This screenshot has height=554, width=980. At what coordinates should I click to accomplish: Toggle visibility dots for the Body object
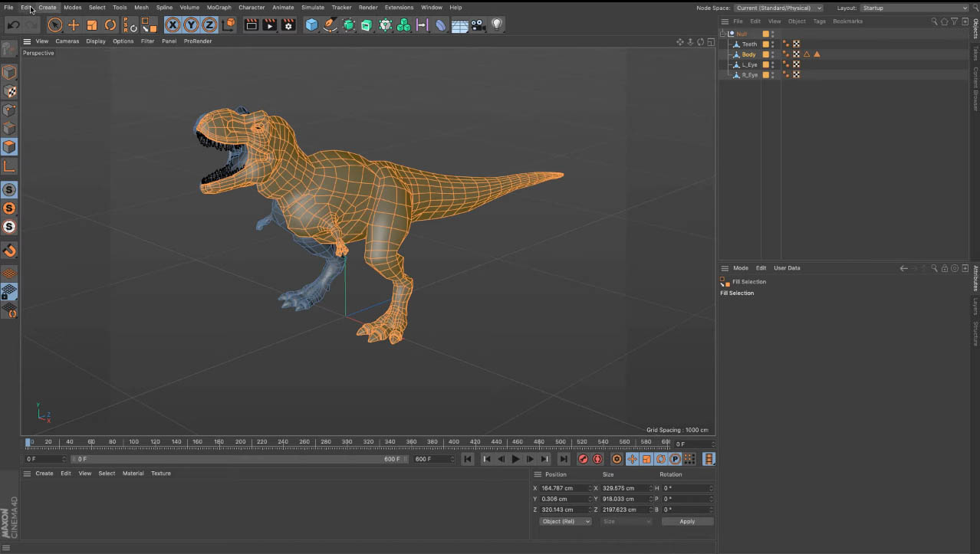tap(772, 54)
